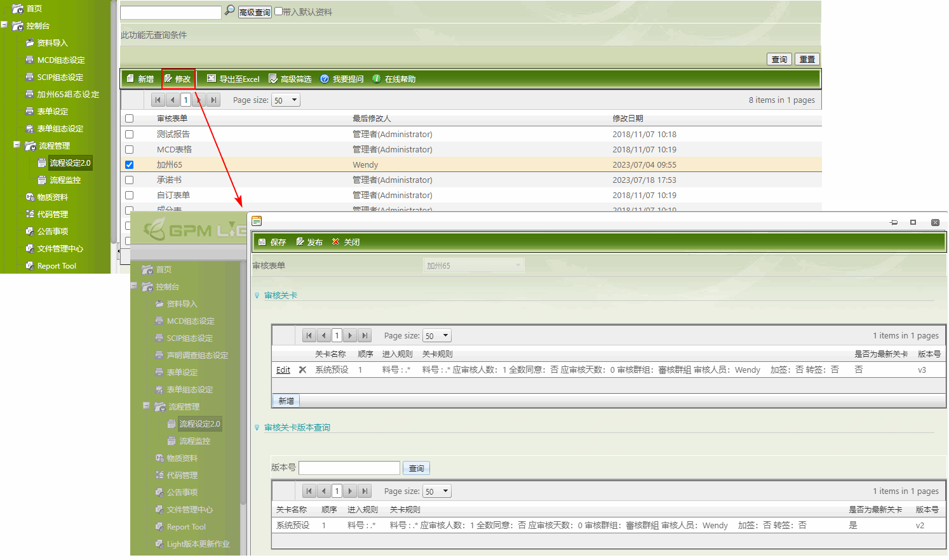Open 审核关卡 grid Page size dropdown

[x=436, y=335]
